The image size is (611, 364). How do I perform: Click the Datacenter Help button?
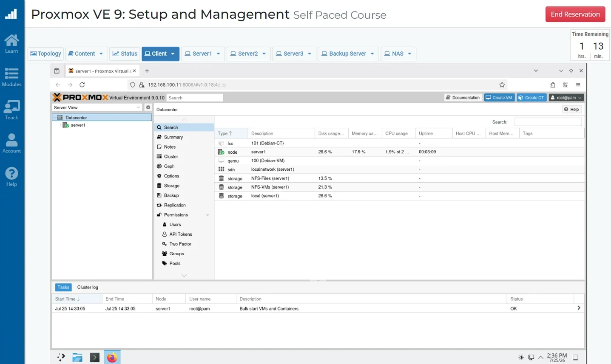pyautogui.click(x=571, y=110)
